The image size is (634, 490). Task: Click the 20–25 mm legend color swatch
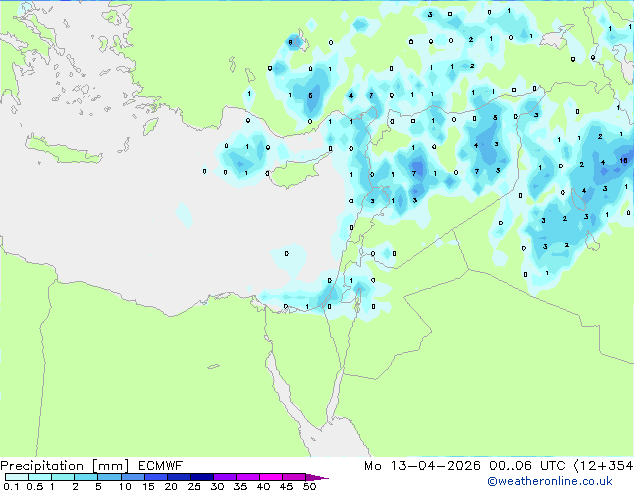(x=178, y=477)
